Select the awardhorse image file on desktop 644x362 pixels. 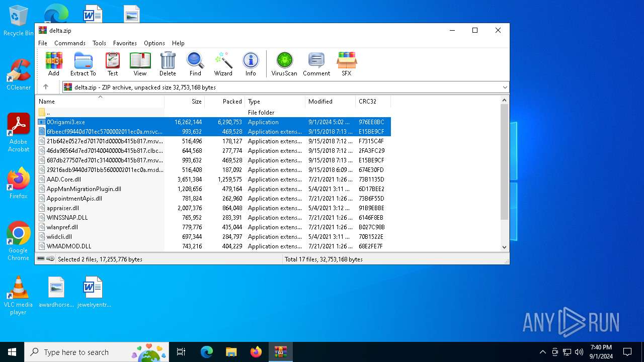[x=56, y=292]
